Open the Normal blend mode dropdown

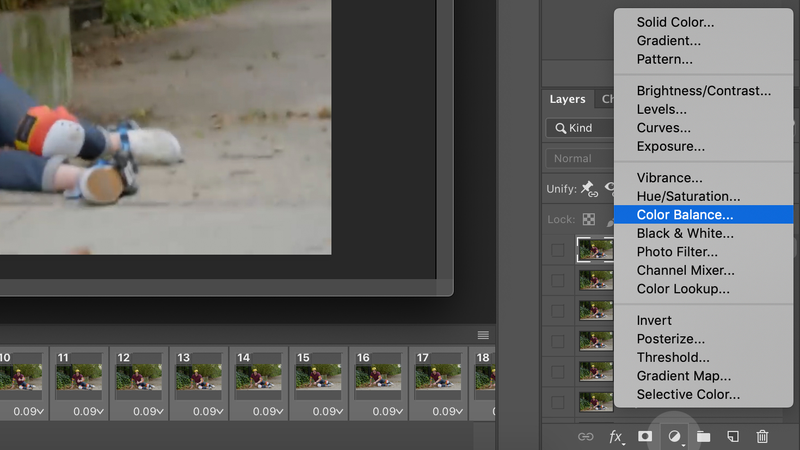(x=580, y=159)
